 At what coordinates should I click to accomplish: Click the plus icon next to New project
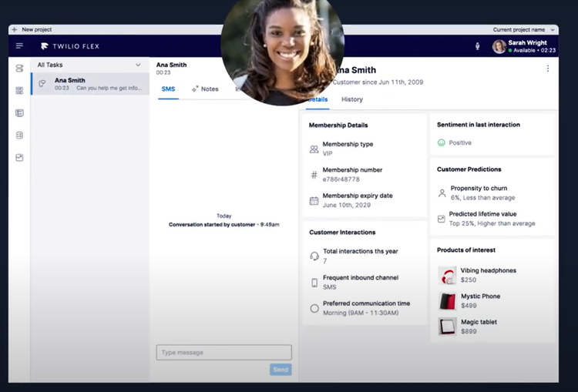click(x=14, y=29)
